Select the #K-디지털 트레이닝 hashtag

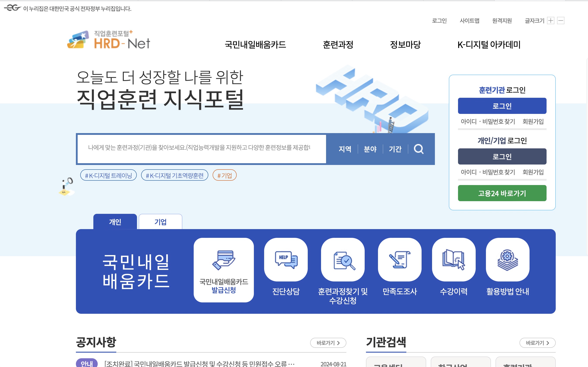tap(108, 175)
